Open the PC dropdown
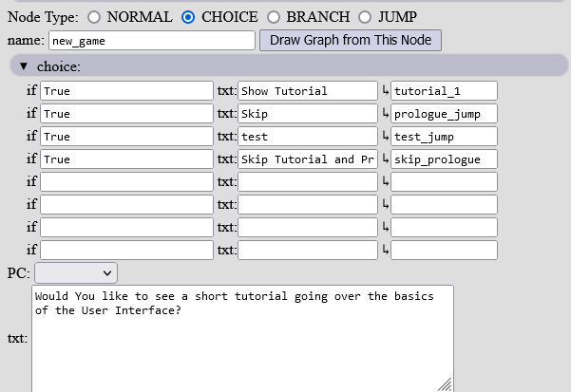 (x=76, y=272)
